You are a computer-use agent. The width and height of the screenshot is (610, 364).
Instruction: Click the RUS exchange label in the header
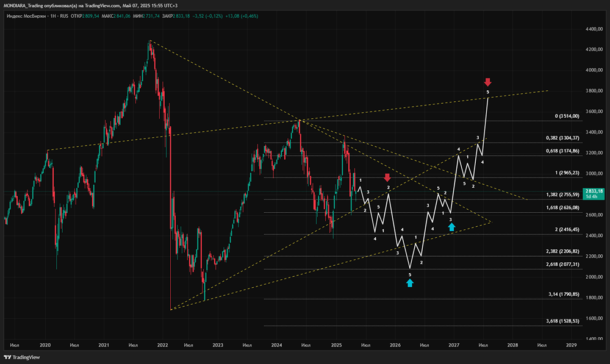(x=64, y=16)
